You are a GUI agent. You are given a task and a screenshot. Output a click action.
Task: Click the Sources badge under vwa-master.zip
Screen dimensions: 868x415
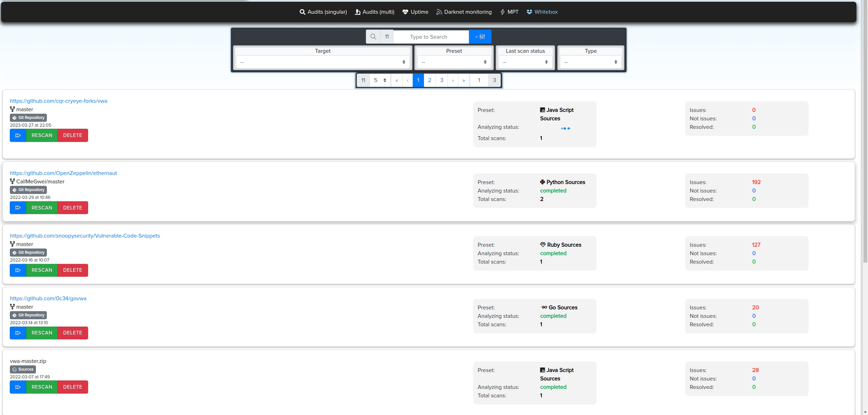[x=23, y=369]
